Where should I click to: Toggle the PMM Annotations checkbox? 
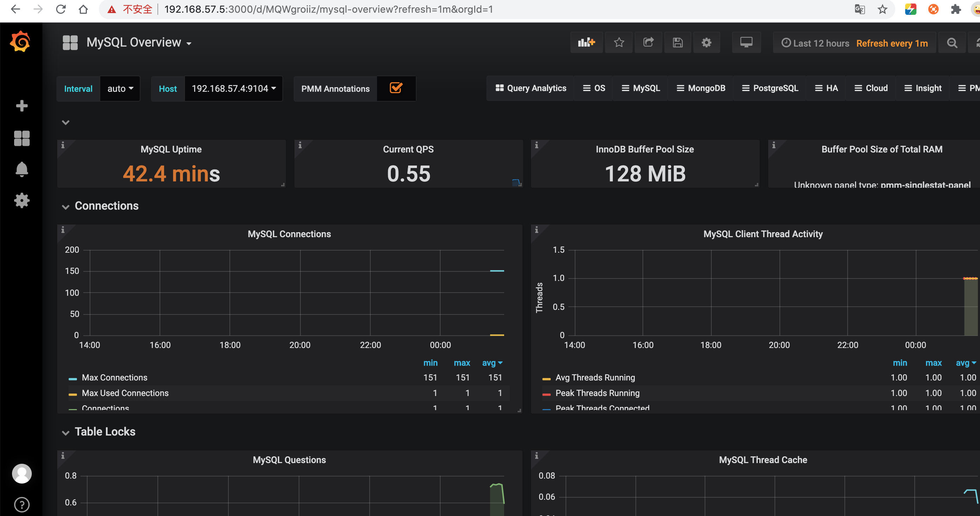coord(396,88)
